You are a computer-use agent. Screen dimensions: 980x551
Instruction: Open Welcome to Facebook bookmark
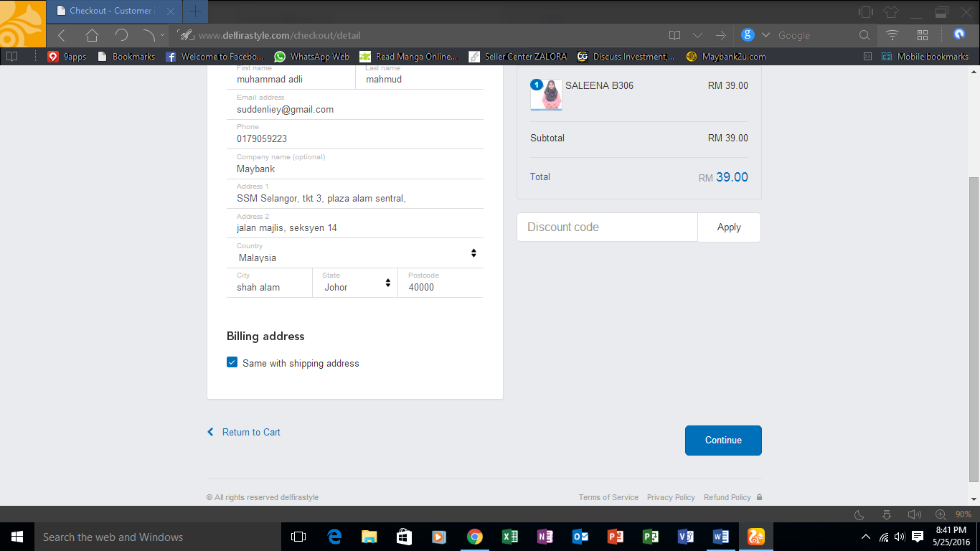pyautogui.click(x=215, y=56)
